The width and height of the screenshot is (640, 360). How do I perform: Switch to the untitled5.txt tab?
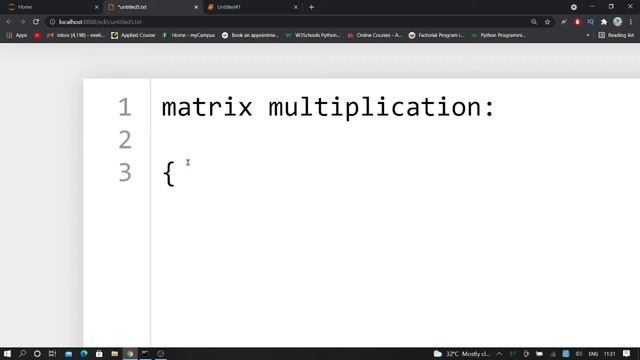[x=152, y=7]
